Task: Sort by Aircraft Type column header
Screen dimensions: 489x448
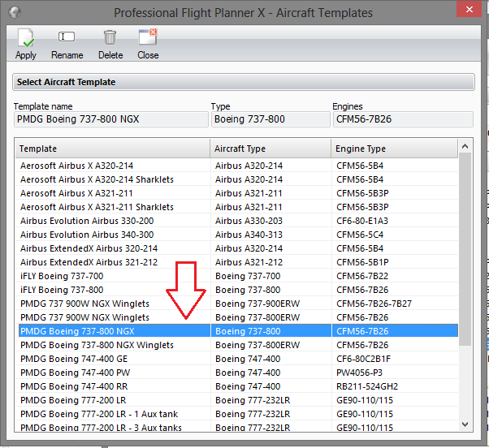Action: (x=270, y=149)
